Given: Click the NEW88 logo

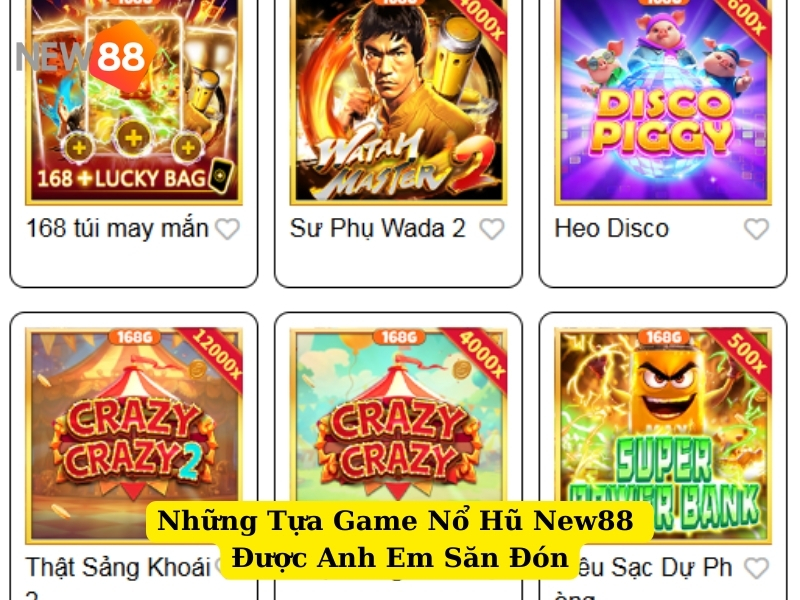Looking at the screenshot, I should pyautogui.click(x=86, y=56).
